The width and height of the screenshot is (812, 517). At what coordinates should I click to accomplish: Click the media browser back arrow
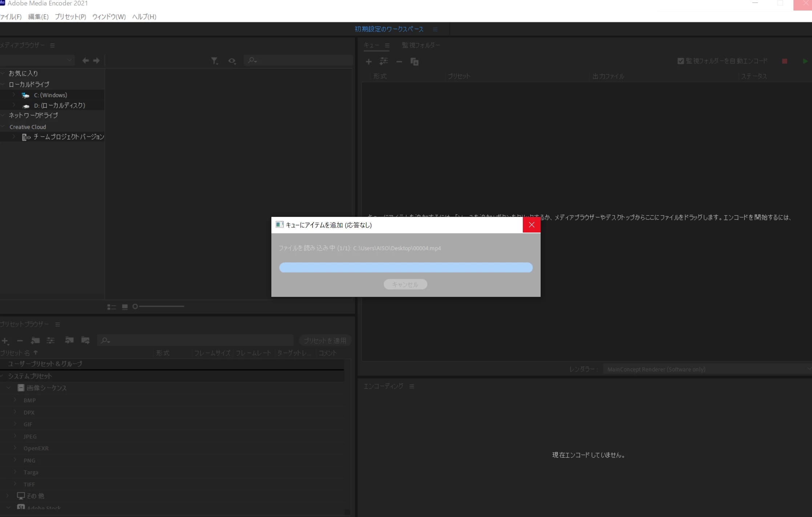click(85, 61)
